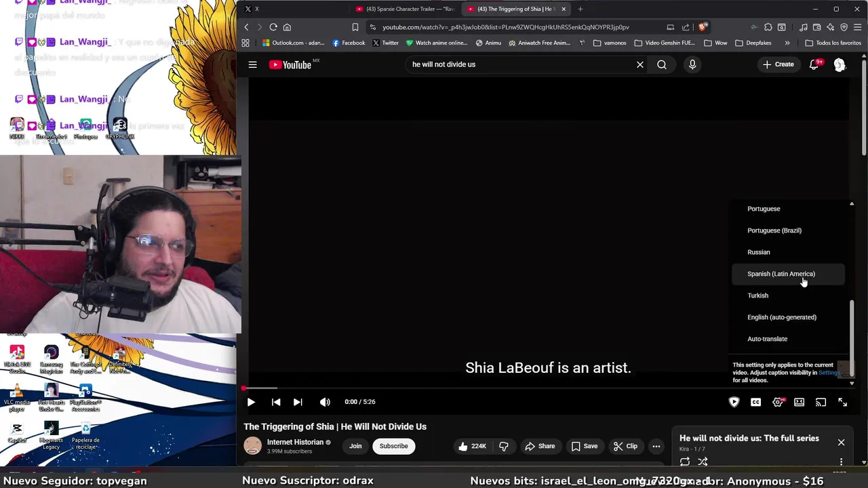Image resolution: width=868 pixels, height=488 pixels.
Task: Open the Facebook bookmark
Action: click(x=349, y=43)
